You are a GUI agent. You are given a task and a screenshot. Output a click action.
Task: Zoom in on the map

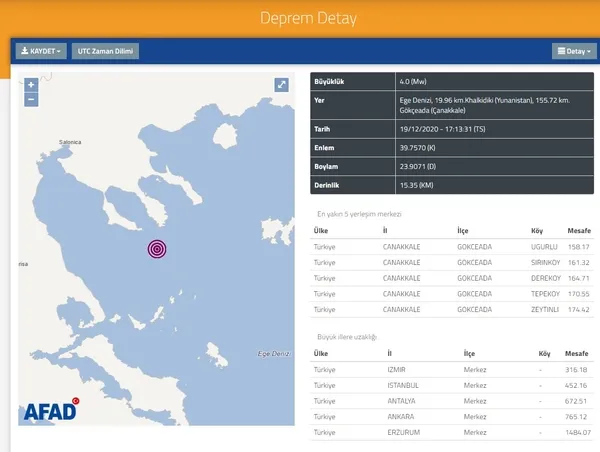pyautogui.click(x=31, y=86)
